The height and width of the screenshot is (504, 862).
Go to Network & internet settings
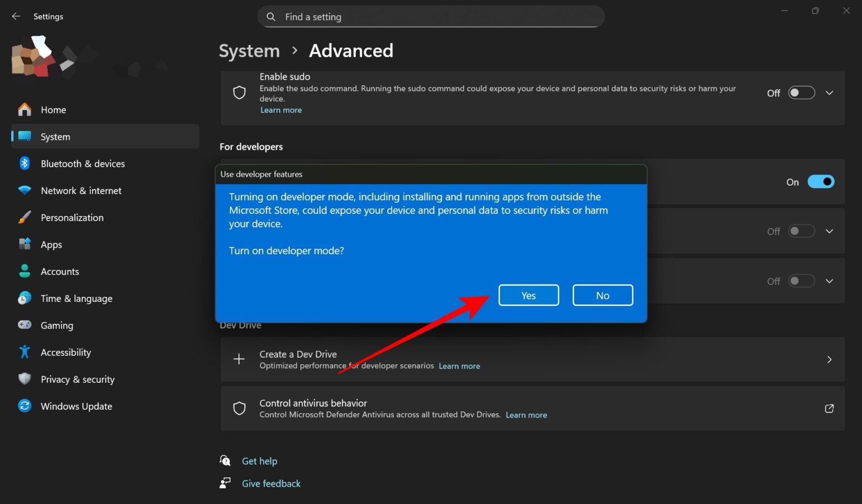coord(106,190)
